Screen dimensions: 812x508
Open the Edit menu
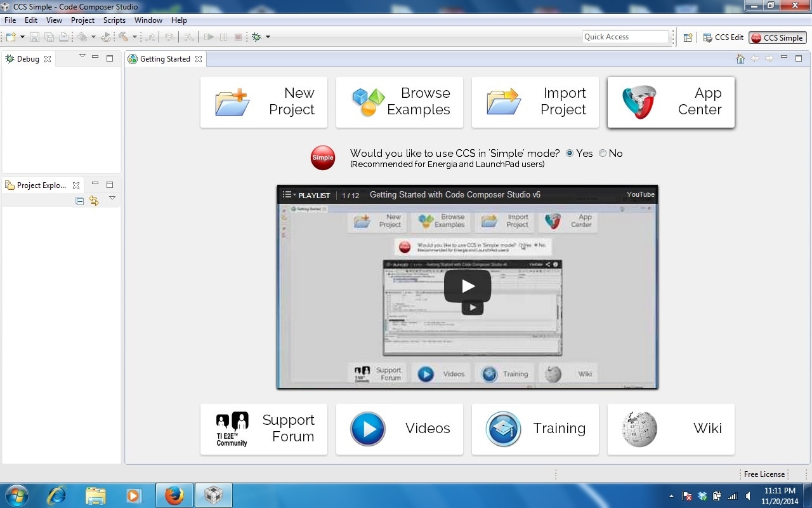coord(31,20)
